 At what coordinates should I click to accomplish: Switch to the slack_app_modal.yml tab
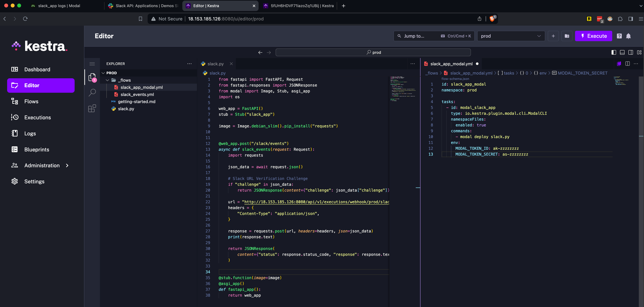pos(451,64)
